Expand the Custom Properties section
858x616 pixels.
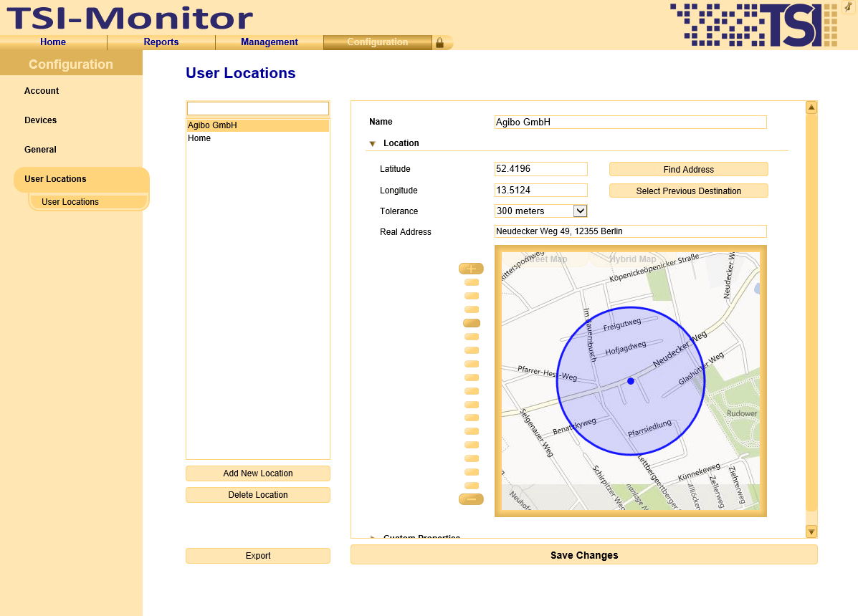point(372,537)
